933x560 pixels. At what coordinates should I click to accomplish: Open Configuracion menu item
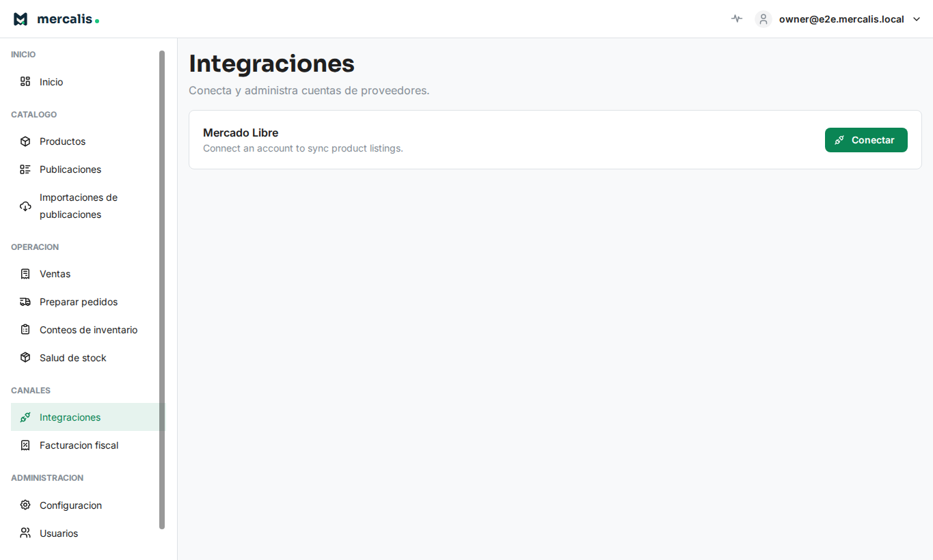(88, 505)
